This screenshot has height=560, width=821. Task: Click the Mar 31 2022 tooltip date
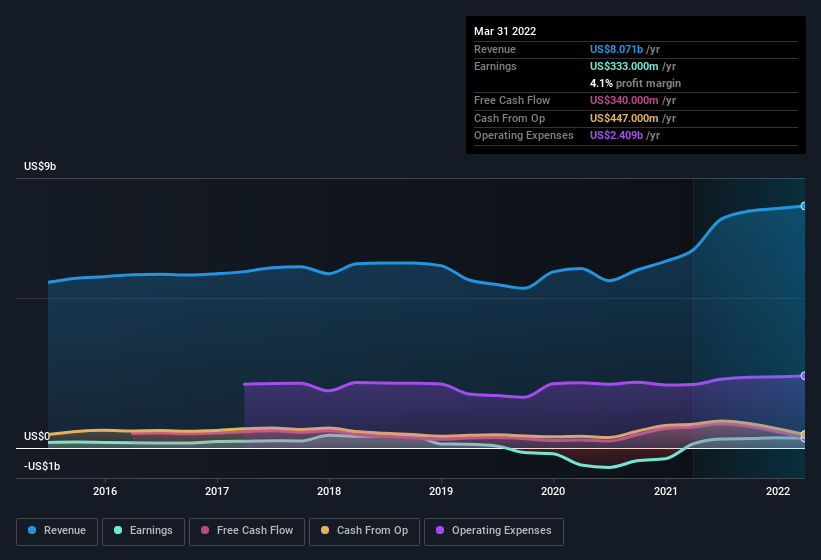coord(505,31)
